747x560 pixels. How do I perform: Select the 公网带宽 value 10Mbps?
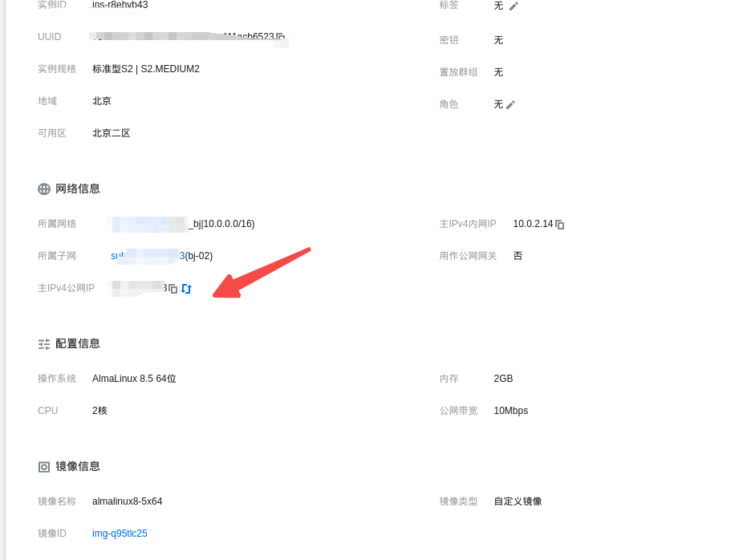pos(510,411)
